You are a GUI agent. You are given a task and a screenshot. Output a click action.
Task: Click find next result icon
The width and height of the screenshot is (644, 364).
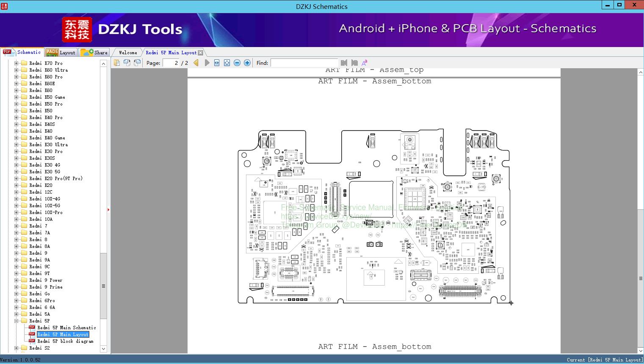(x=354, y=63)
